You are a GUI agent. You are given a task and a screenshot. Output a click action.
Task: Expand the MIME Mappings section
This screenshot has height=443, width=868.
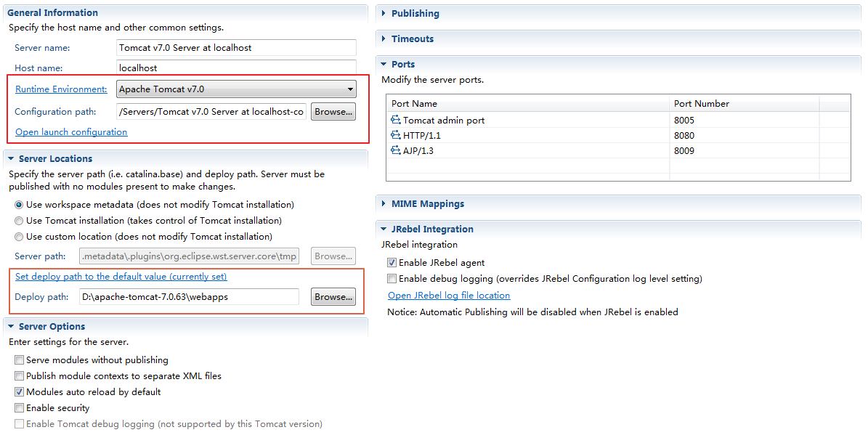tap(384, 204)
